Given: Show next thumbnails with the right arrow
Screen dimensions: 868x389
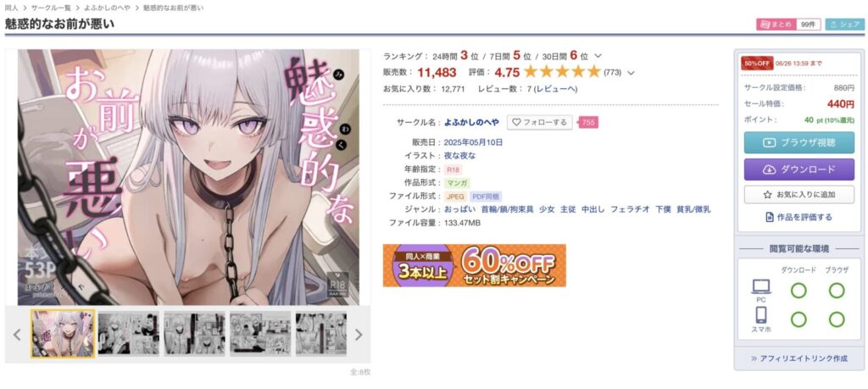Looking at the screenshot, I should [x=359, y=334].
